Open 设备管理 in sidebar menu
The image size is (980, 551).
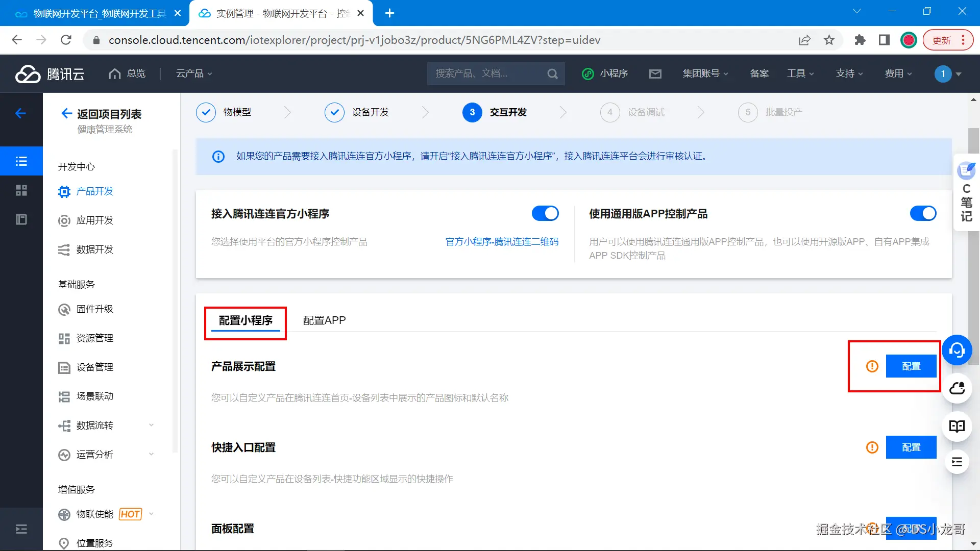coord(94,367)
